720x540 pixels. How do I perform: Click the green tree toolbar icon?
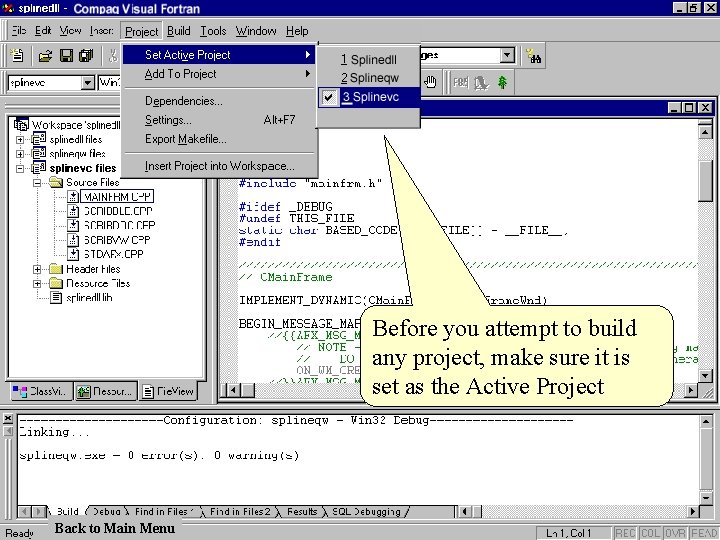(x=503, y=83)
